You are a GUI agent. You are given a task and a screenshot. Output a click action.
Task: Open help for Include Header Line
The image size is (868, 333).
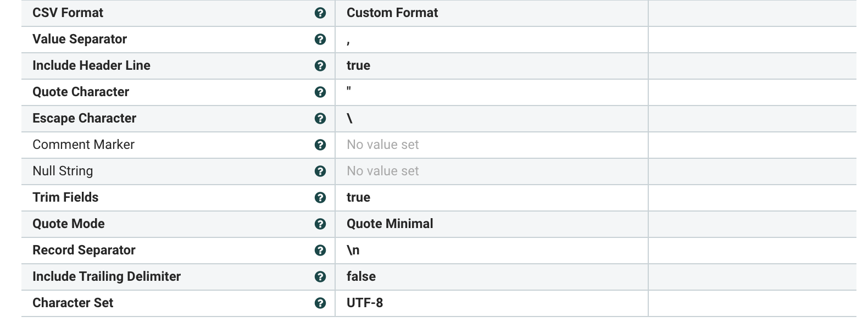click(x=320, y=65)
